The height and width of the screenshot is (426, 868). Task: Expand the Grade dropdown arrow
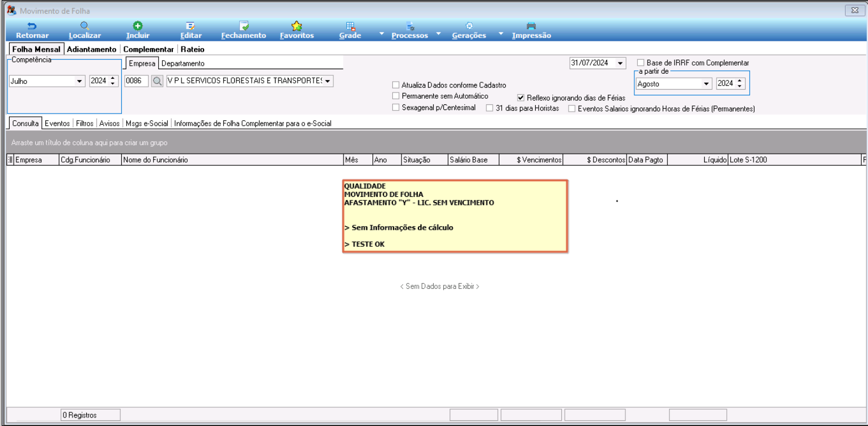coord(382,34)
